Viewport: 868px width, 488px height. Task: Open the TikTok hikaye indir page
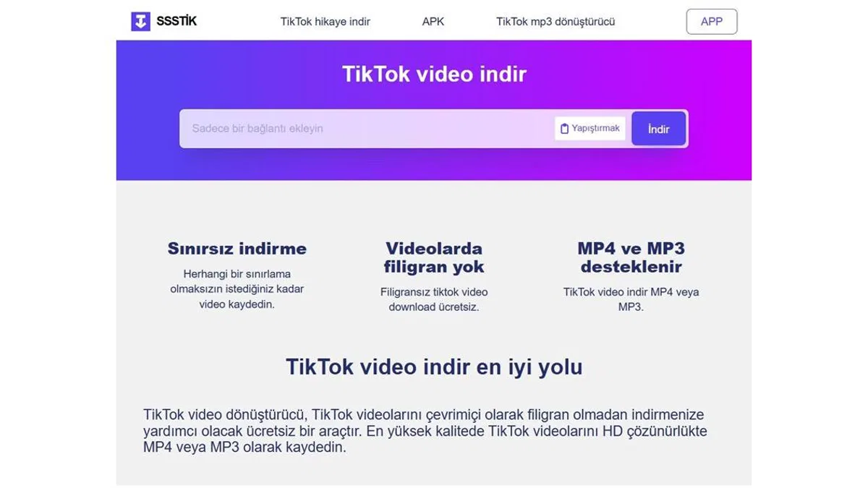(x=325, y=22)
